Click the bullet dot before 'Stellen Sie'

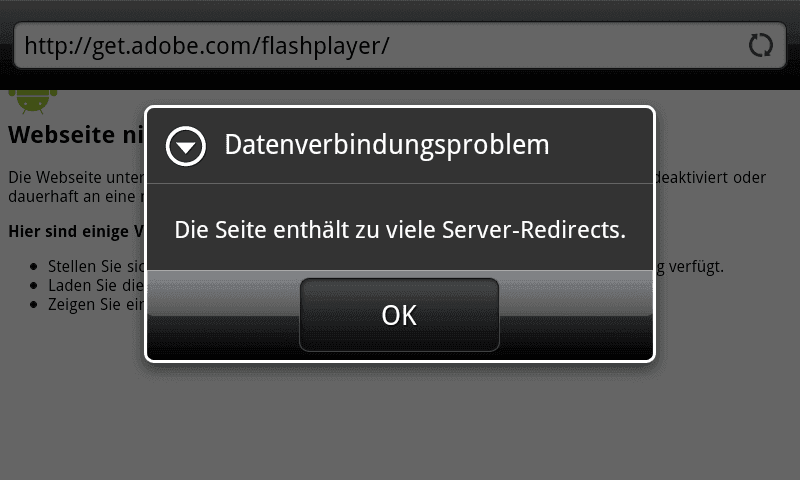coord(34,266)
